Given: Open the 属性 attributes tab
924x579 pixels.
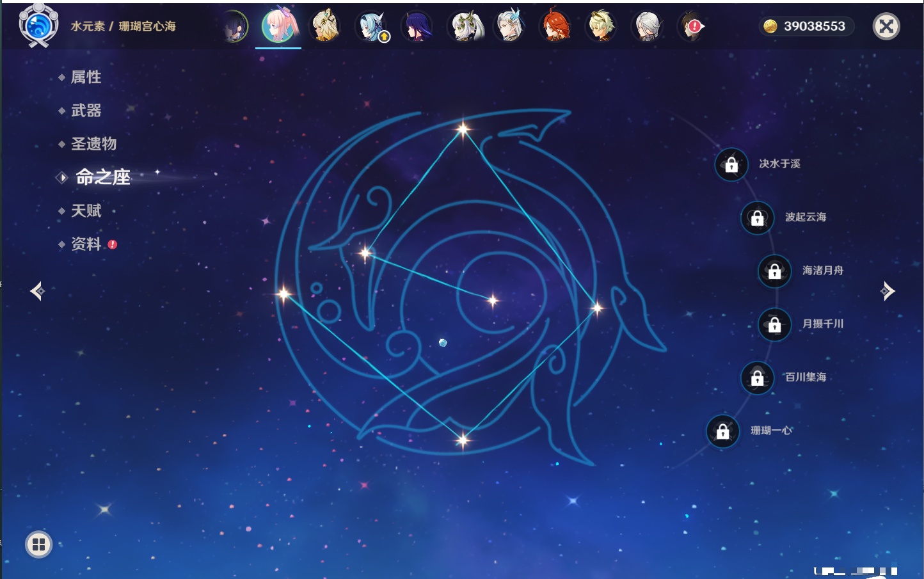Looking at the screenshot, I should point(86,77).
